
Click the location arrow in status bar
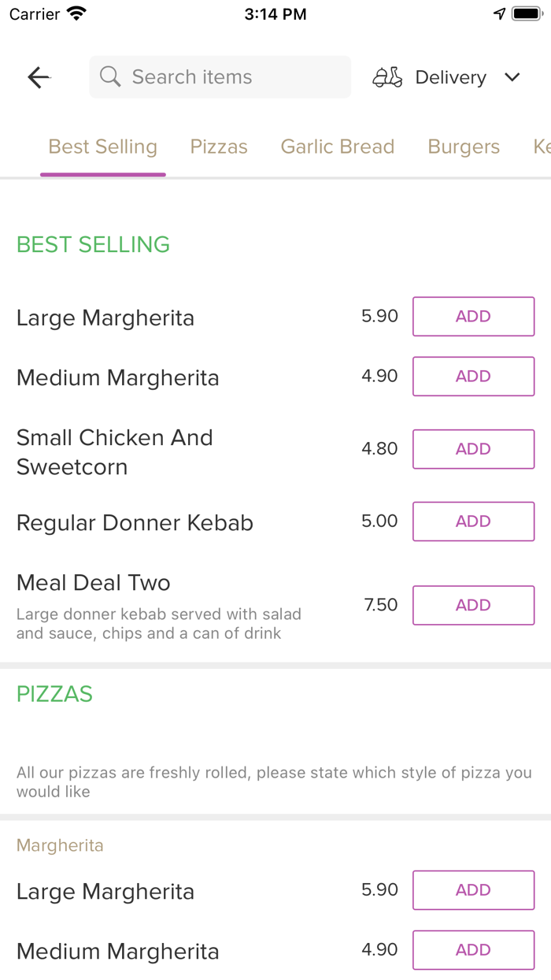499,13
